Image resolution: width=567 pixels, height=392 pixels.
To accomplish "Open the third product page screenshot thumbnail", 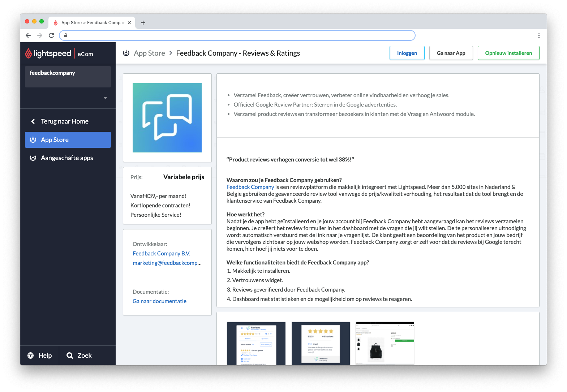I will tap(385, 344).
